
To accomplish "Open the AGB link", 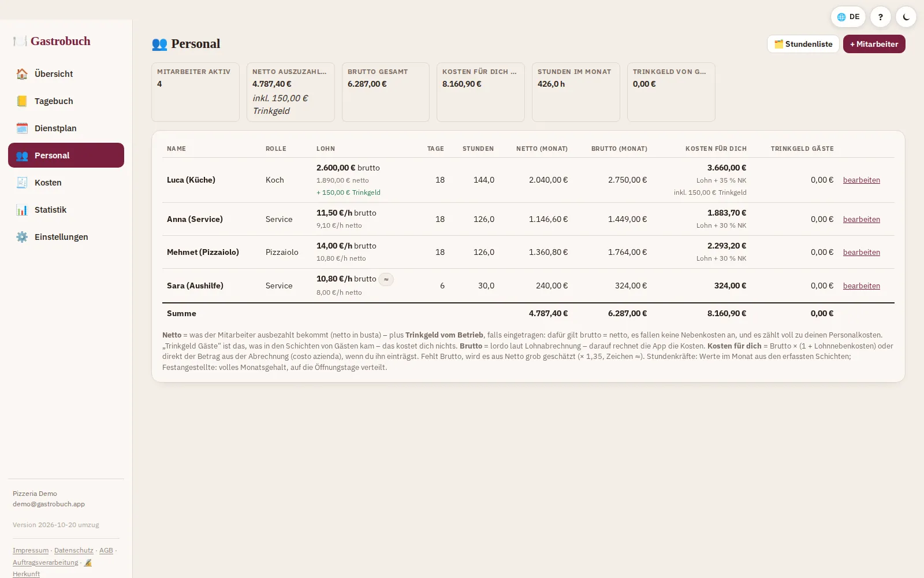I will [x=106, y=550].
